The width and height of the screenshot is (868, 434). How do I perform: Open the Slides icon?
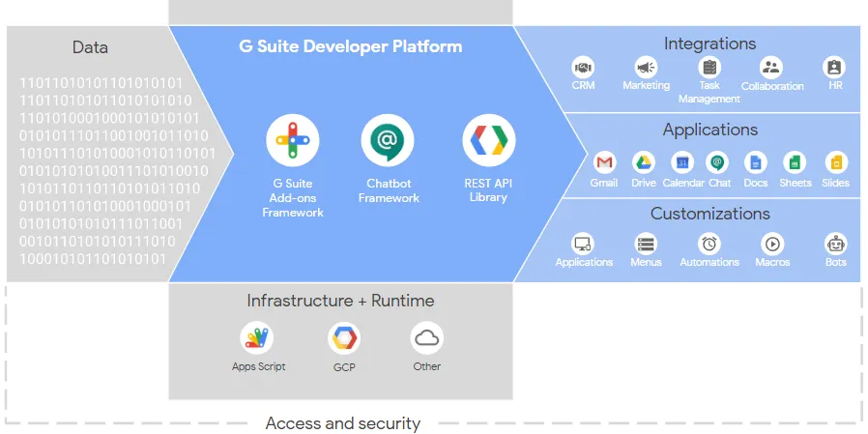click(836, 162)
